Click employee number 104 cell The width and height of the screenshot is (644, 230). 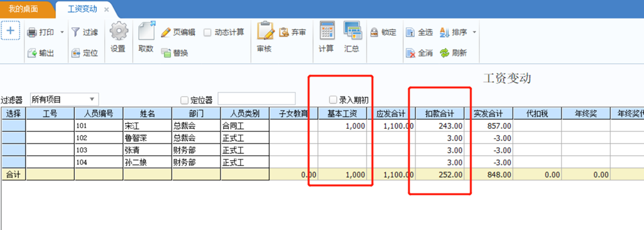click(x=99, y=162)
